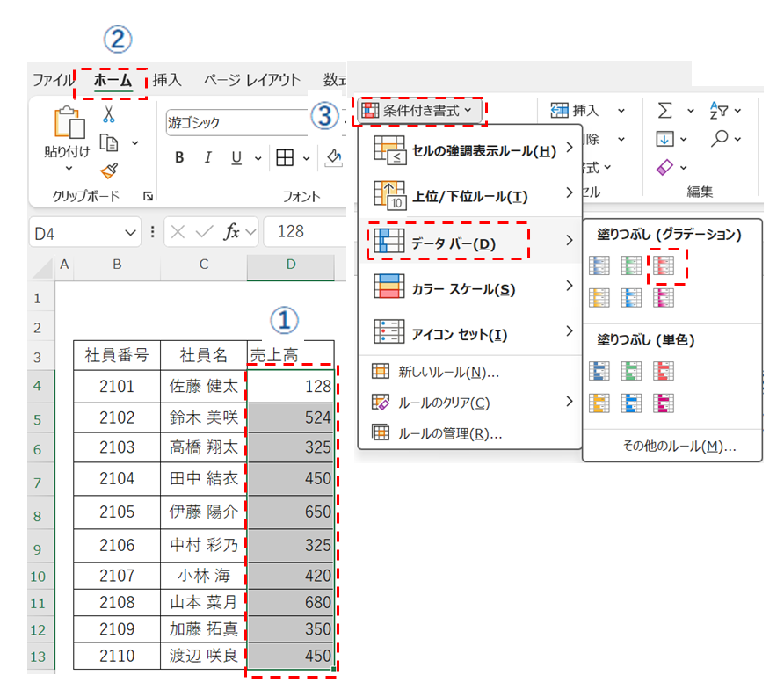Open the 游ゴシック font name dropdown
Screen dimensions: 784x697
(237, 123)
